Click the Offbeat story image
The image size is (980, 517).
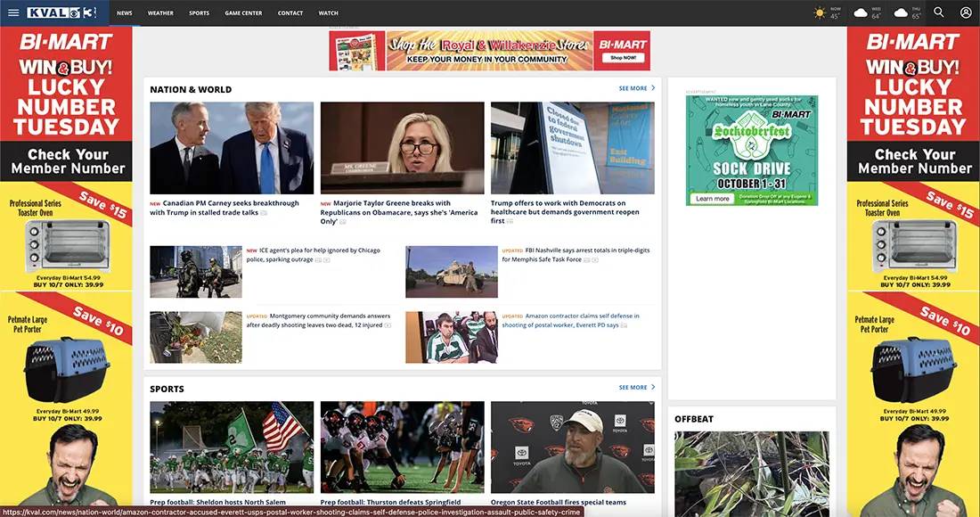pyautogui.click(x=752, y=473)
